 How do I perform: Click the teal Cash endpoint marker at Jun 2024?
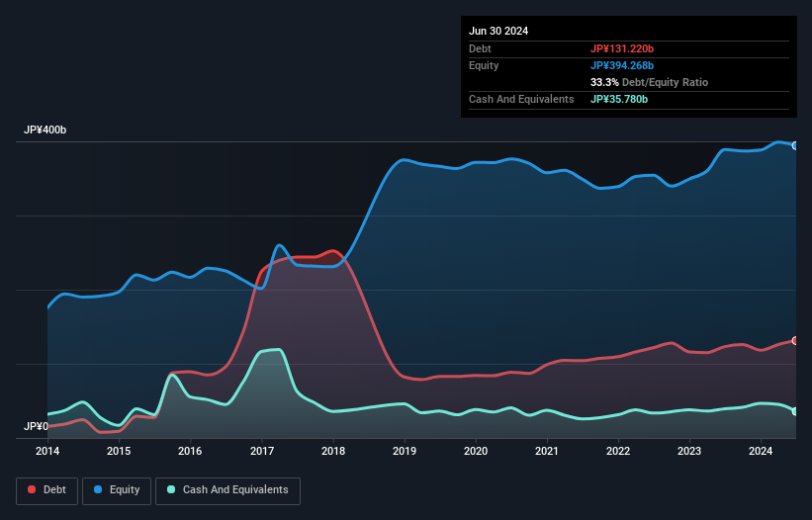pos(795,411)
